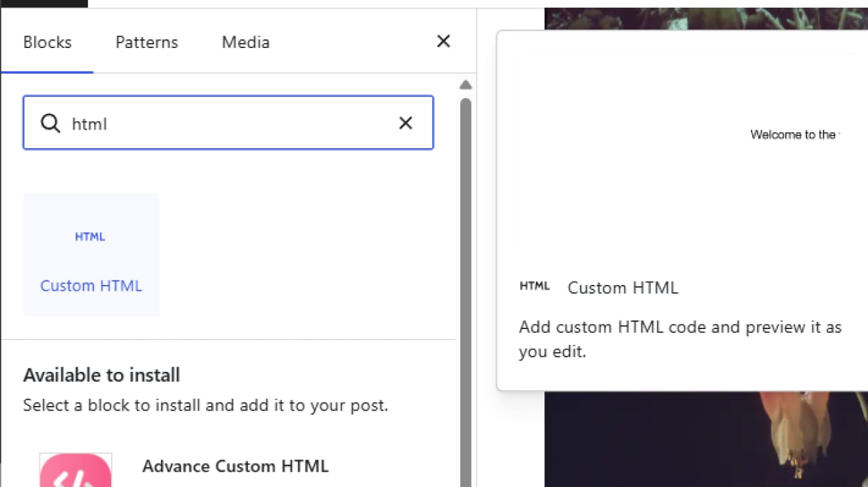Clear the html search text
This screenshot has width=868, height=487.
pyautogui.click(x=406, y=123)
